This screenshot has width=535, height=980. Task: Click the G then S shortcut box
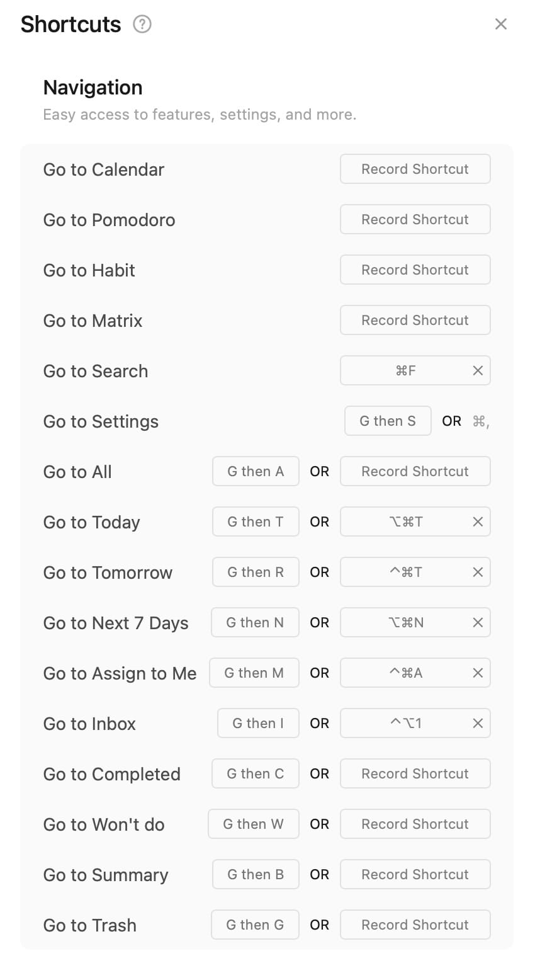[x=388, y=421]
